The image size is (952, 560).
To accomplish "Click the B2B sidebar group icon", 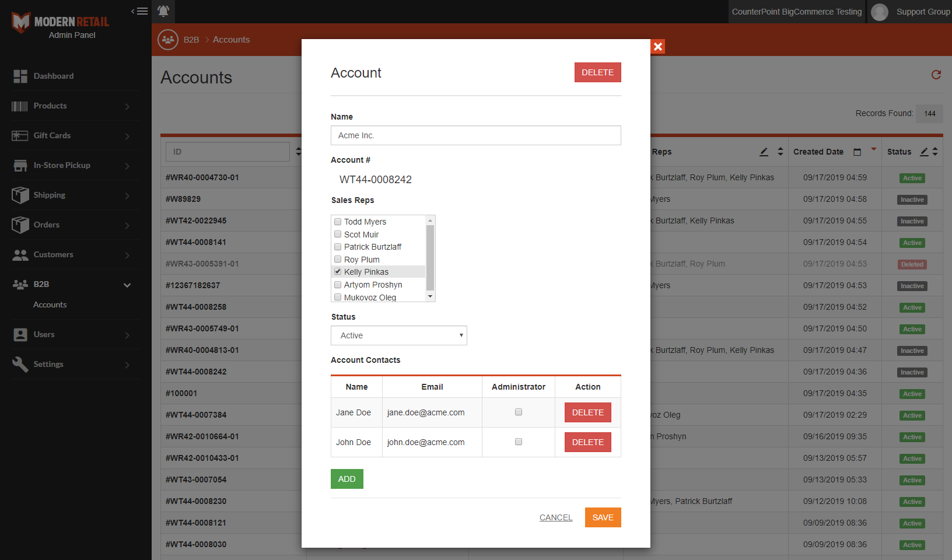I will [x=20, y=285].
